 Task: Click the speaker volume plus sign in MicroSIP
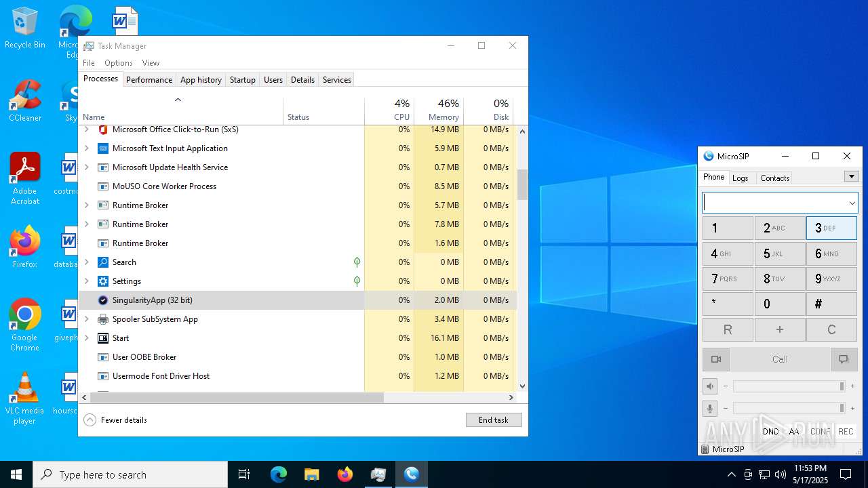point(852,386)
